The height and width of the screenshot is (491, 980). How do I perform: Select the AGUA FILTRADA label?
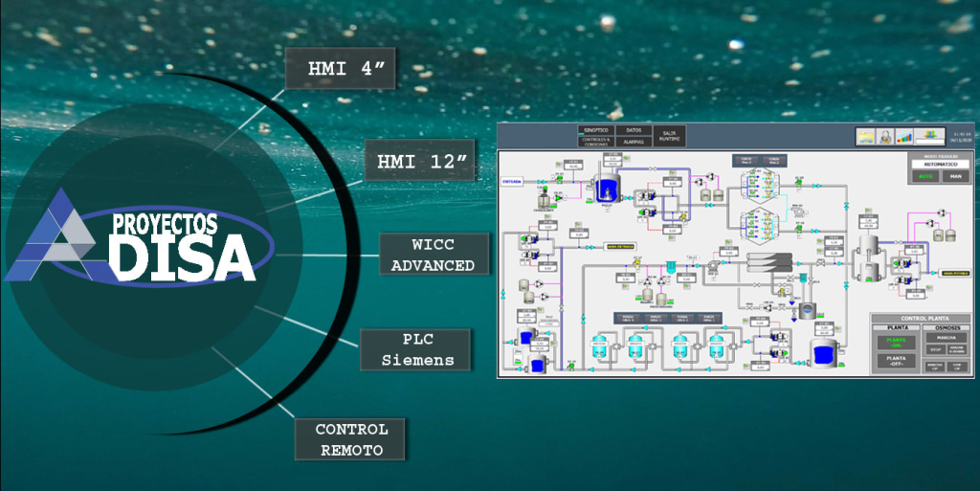(620, 247)
